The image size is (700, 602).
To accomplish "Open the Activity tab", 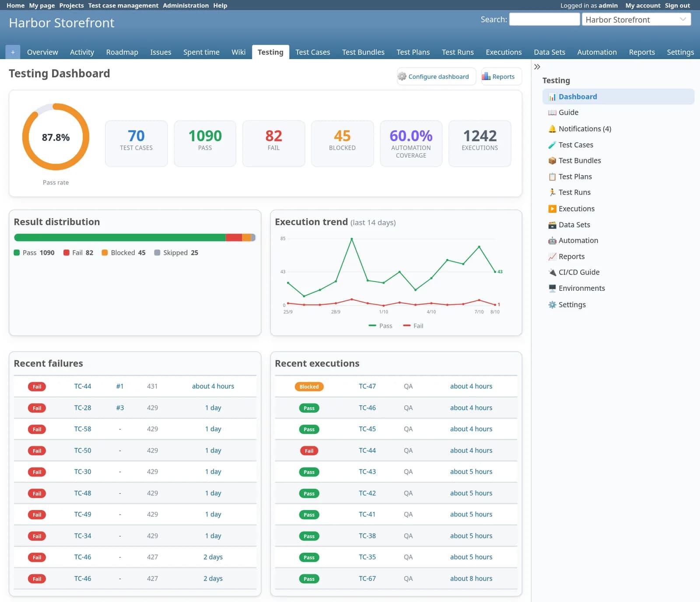I will click(x=82, y=52).
